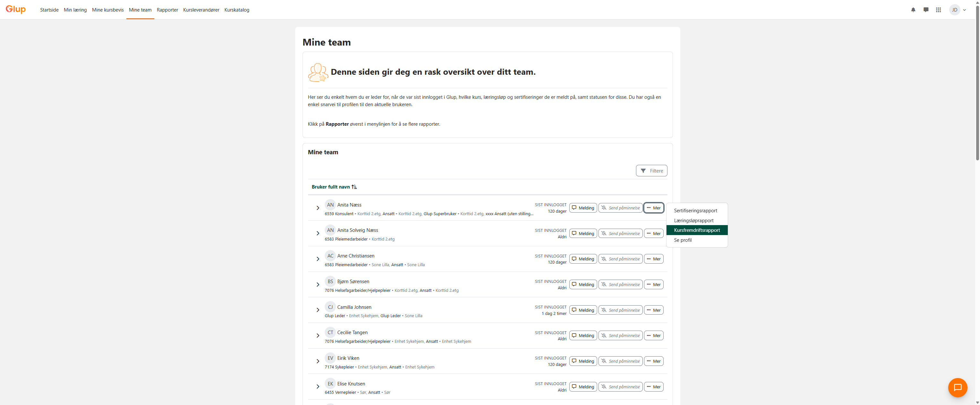This screenshot has height=405, width=980.
Task: Open the Mer menu for Anita Solveig Næss
Action: coord(654,233)
